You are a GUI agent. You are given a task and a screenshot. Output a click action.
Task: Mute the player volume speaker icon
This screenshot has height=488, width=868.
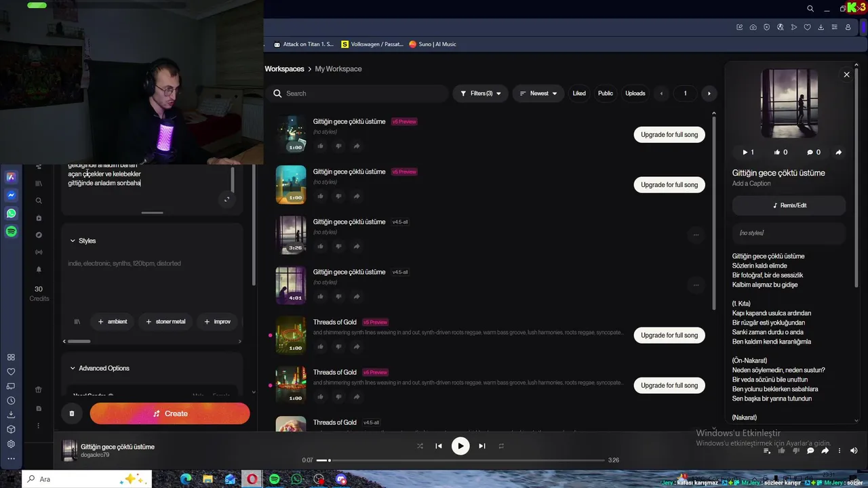click(x=854, y=451)
